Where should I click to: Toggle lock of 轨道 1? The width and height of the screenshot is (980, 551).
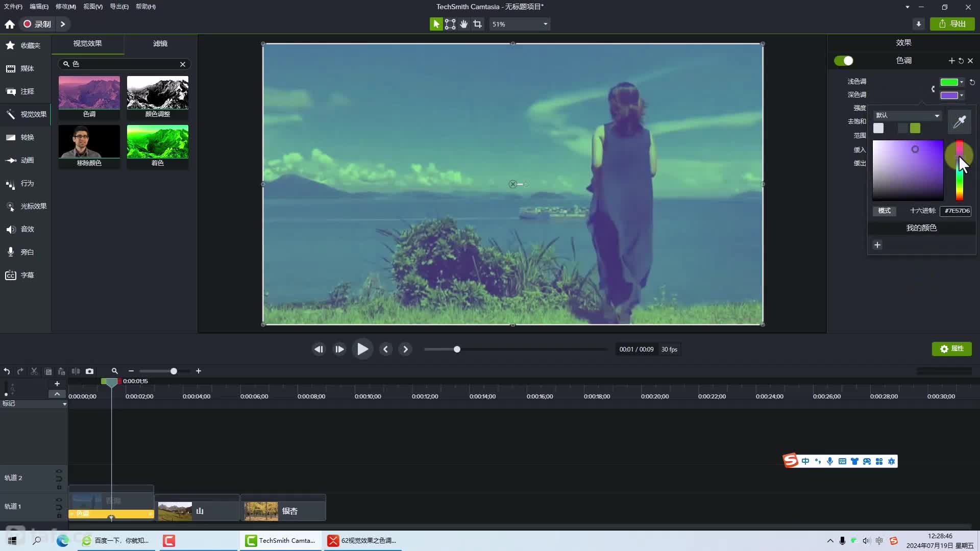click(x=59, y=516)
